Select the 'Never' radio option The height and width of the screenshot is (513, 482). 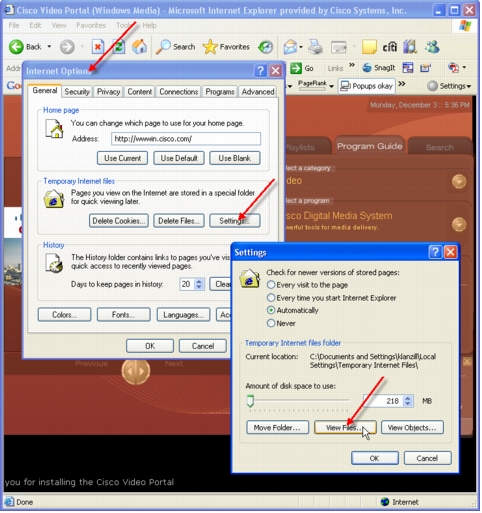pos(271,323)
